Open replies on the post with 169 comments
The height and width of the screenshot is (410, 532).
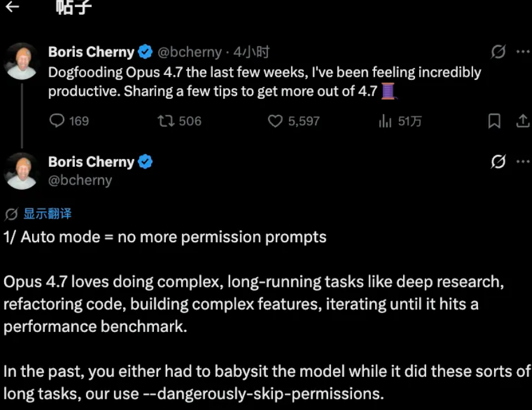(x=57, y=121)
